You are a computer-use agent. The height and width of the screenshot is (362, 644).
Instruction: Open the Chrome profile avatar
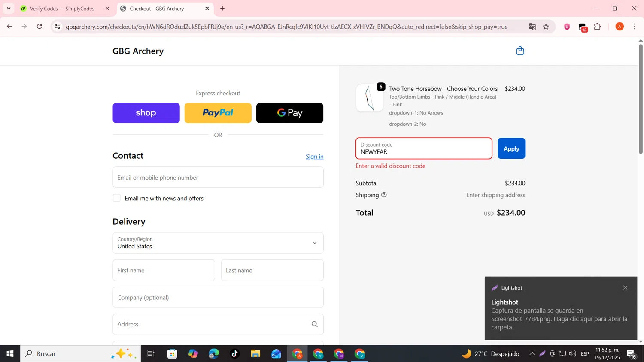click(x=620, y=27)
